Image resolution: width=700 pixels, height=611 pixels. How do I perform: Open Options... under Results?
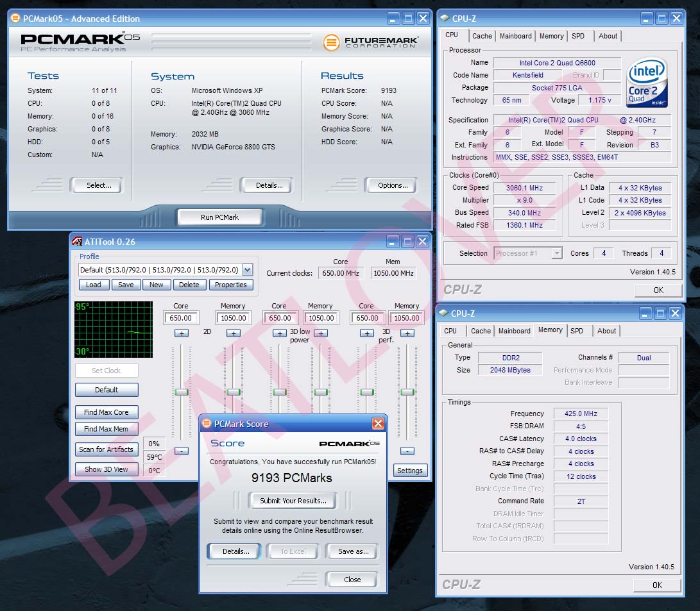[391, 185]
